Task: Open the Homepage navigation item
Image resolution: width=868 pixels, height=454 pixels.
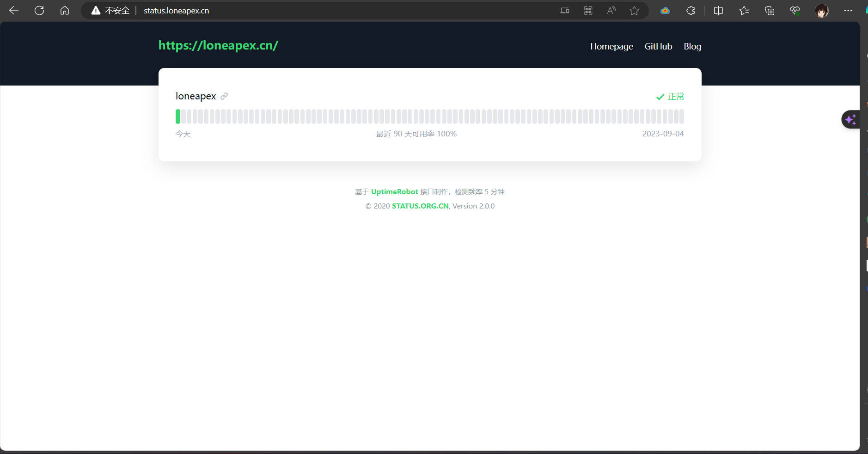Action: tap(611, 46)
